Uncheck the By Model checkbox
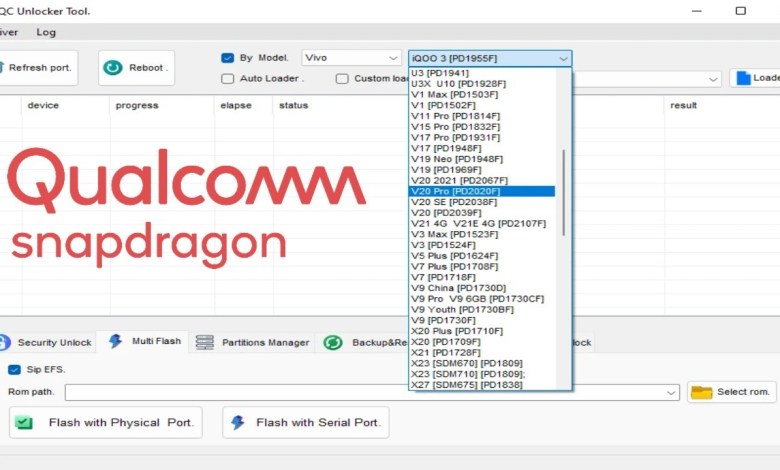The width and height of the screenshot is (780, 470). click(x=228, y=58)
